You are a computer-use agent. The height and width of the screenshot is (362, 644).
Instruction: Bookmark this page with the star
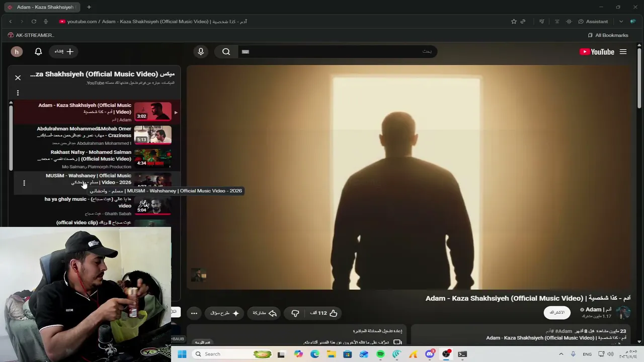click(x=514, y=21)
